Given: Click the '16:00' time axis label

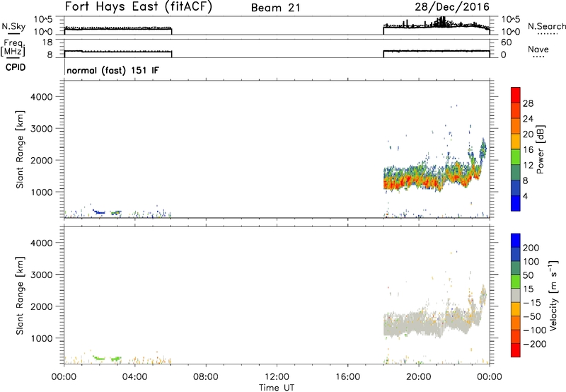Looking at the screenshot, I should [347, 377].
